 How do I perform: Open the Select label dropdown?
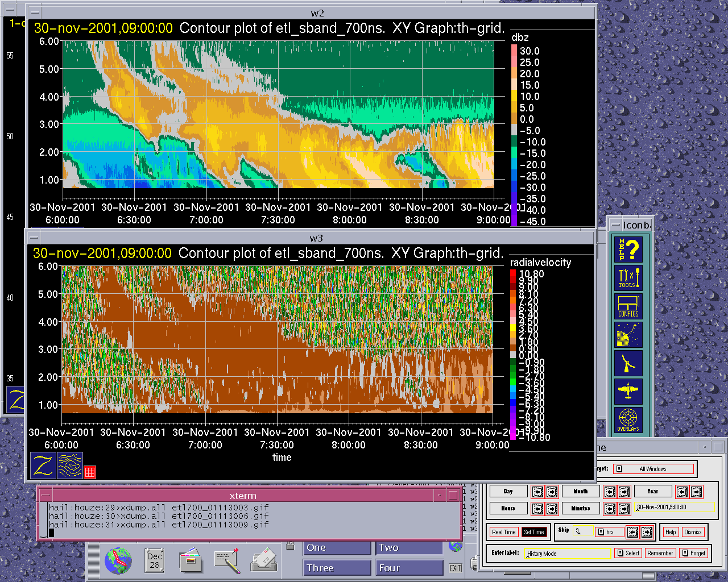[628, 553]
